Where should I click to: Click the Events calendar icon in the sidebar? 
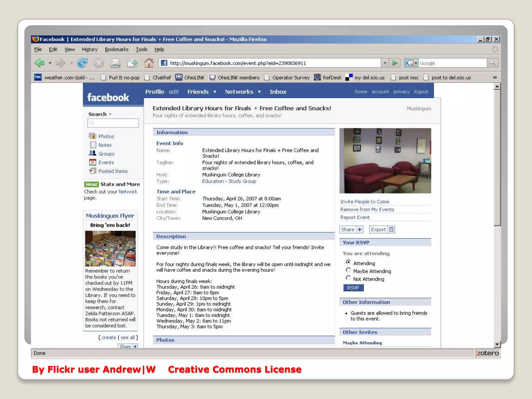(93, 162)
